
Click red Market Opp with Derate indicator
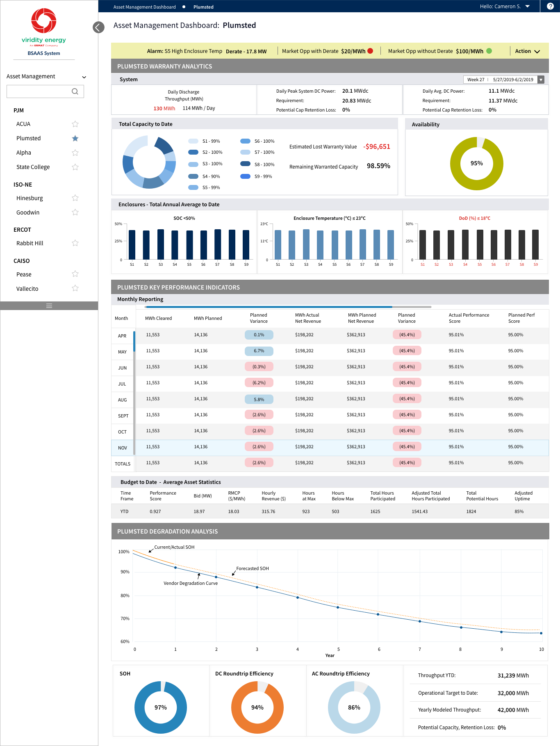(370, 51)
